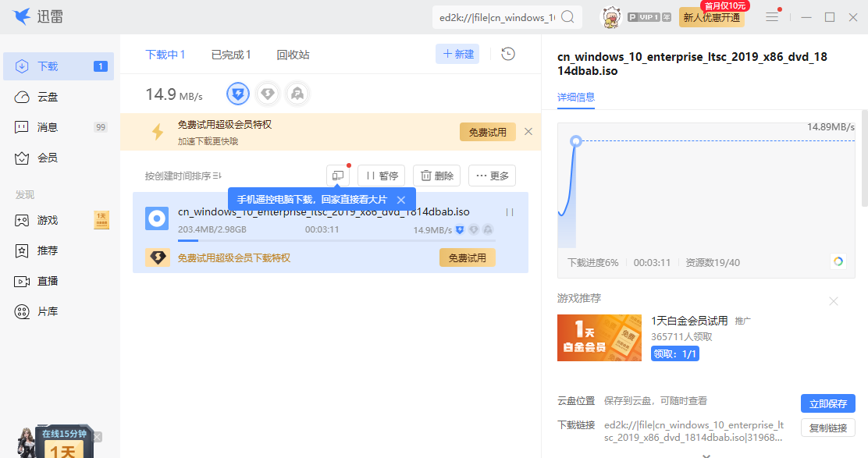Click 新建 new task button
This screenshot has width=868, height=458.
click(457, 54)
